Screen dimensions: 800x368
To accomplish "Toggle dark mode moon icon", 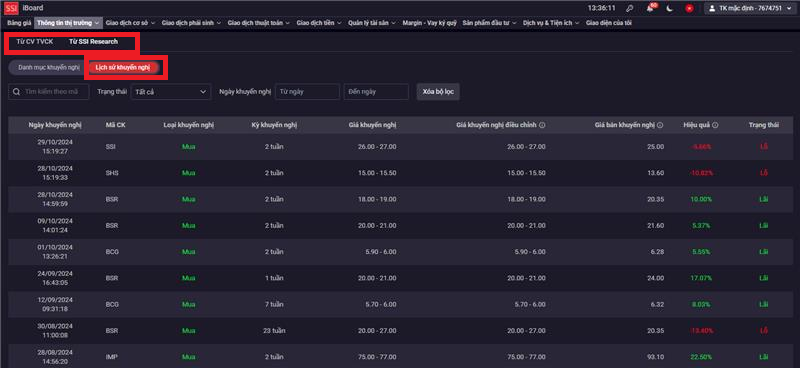I will pos(670,8).
